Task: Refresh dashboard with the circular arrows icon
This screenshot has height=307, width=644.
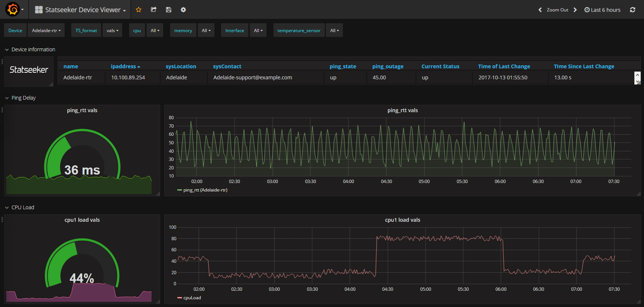Action: pos(633,10)
